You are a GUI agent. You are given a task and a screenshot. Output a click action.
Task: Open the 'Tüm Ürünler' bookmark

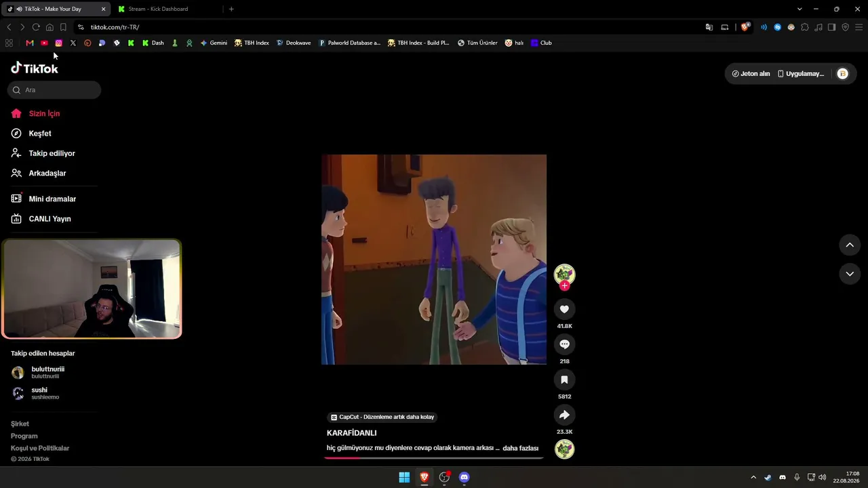click(477, 43)
